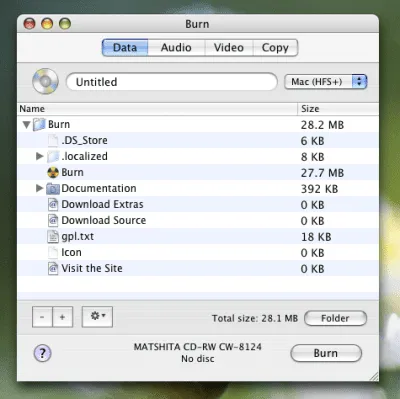Zoom the window with green button
This screenshot has width=400, height=399.
coord(65,24)
